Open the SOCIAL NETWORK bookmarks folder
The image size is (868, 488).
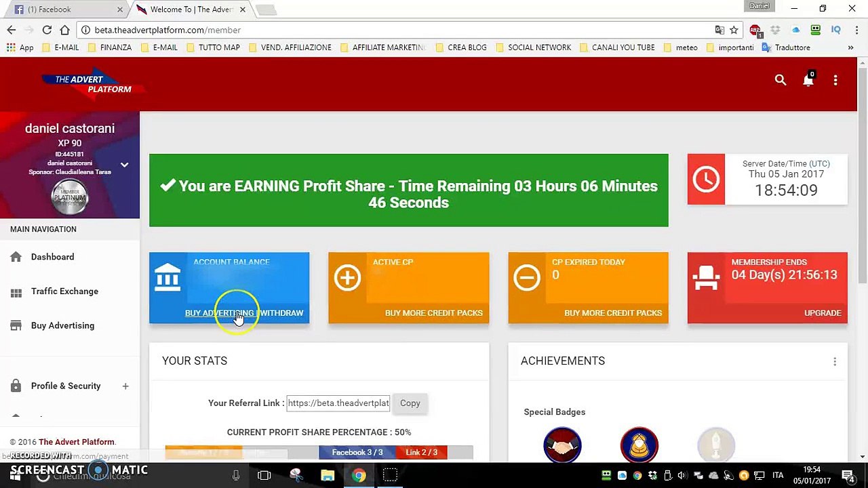tap(534, 47)
